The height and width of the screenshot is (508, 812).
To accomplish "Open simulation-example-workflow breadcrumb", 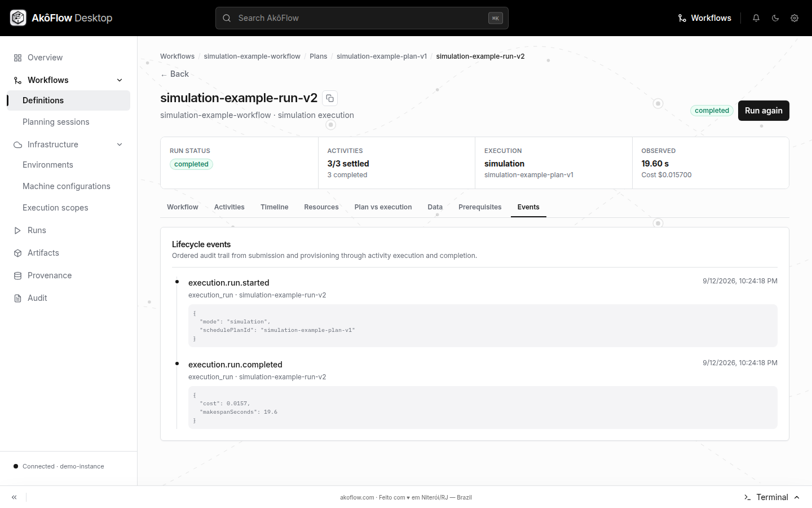I will coord(252,56).
